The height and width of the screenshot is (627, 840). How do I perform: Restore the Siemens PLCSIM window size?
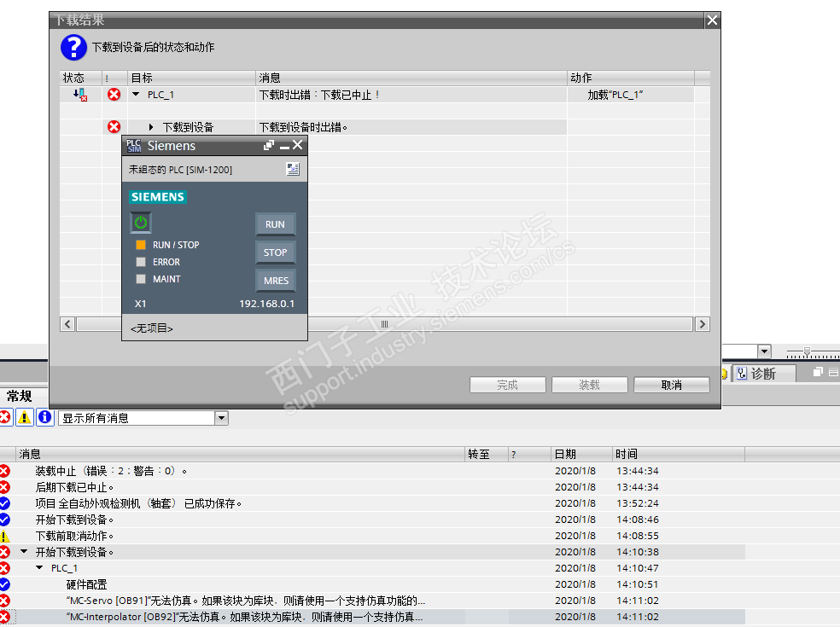click(x=269, y=145)
